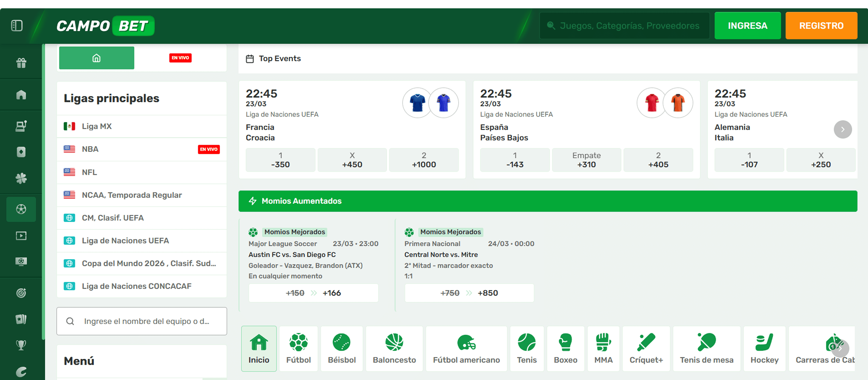This screenshot has height=380, width=868.
Task: Open NFL league row
Action: (142, 172)
